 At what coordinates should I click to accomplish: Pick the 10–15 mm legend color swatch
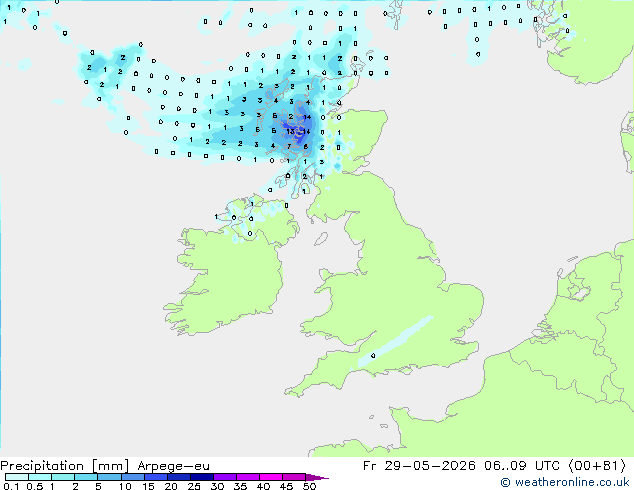point(133,477)
